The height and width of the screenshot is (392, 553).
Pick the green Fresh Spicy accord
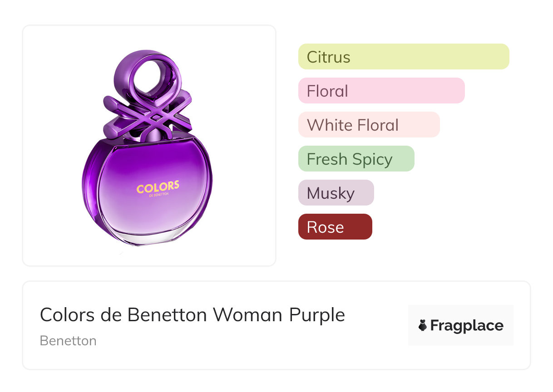point(356,159)
